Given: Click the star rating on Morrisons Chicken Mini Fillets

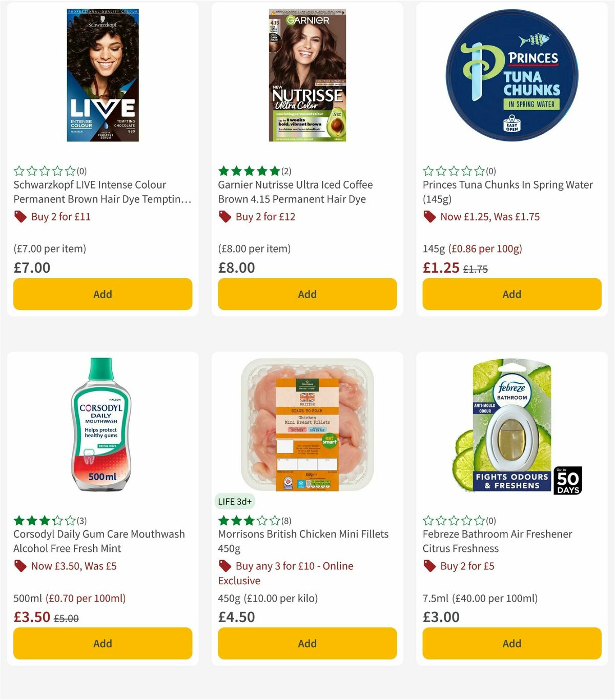Looking at the screenshot, I should pos(248,521).
